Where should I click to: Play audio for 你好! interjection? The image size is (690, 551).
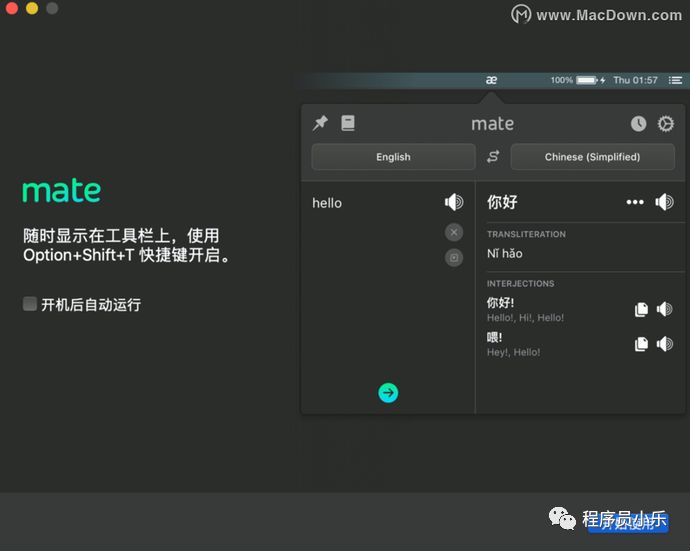coord(665,309)
